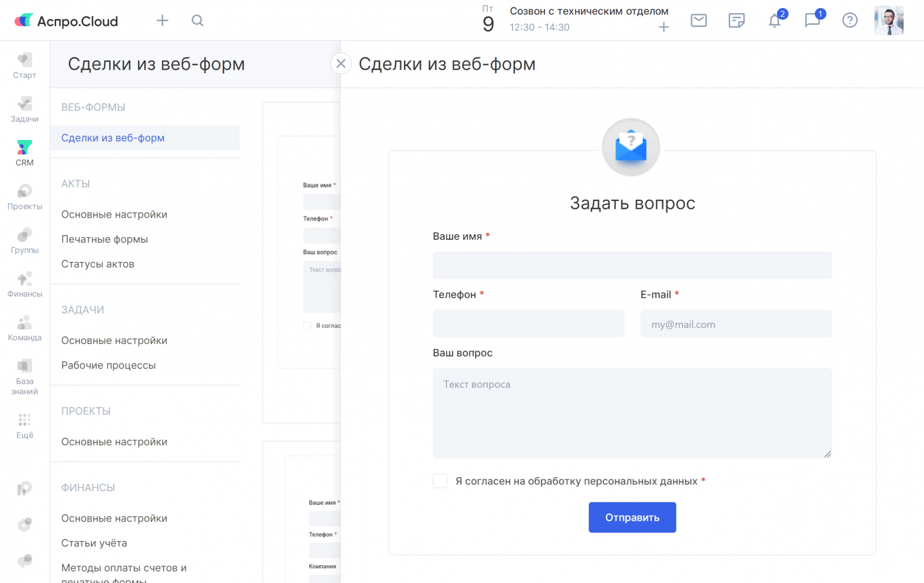Open the help question mark icon
Viewport: 924px width, 583px height.
click(849, 21)
